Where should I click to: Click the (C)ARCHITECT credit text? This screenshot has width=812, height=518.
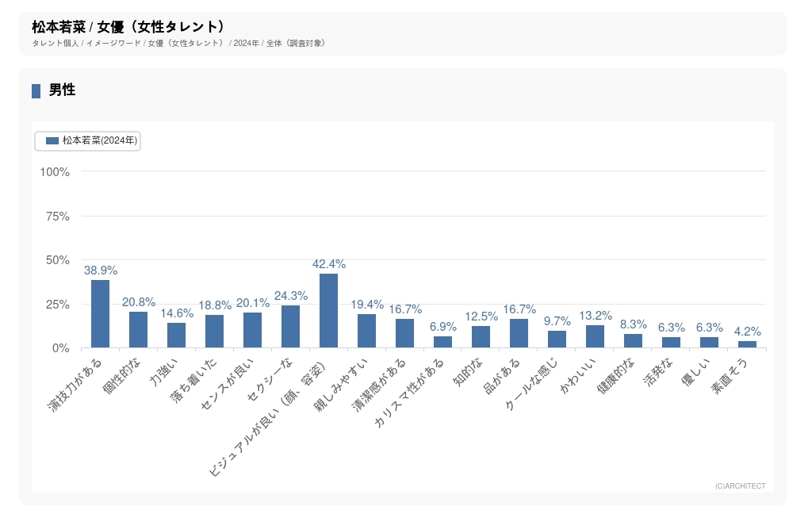click(x=740, y=485)
